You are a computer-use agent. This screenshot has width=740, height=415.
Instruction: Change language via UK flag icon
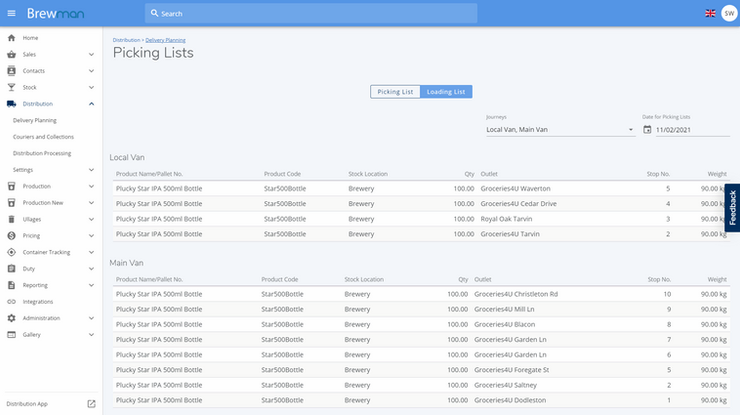710,13
